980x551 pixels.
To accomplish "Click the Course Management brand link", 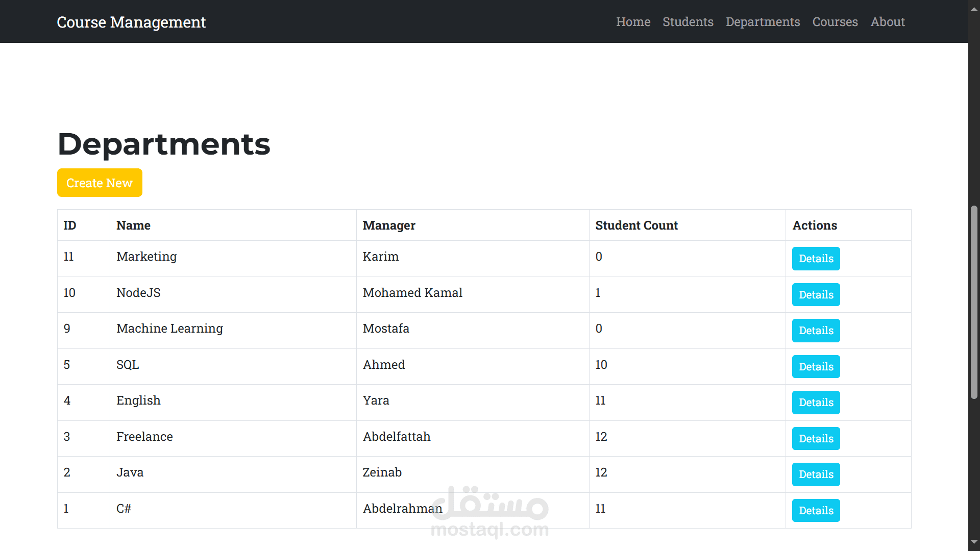I will click(x=131, y=22).
